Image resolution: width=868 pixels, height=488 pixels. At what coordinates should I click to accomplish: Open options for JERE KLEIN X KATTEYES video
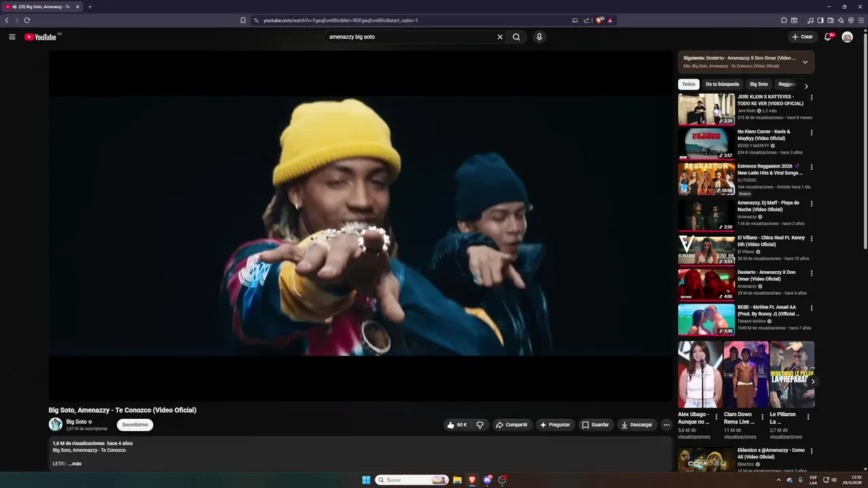811,98
